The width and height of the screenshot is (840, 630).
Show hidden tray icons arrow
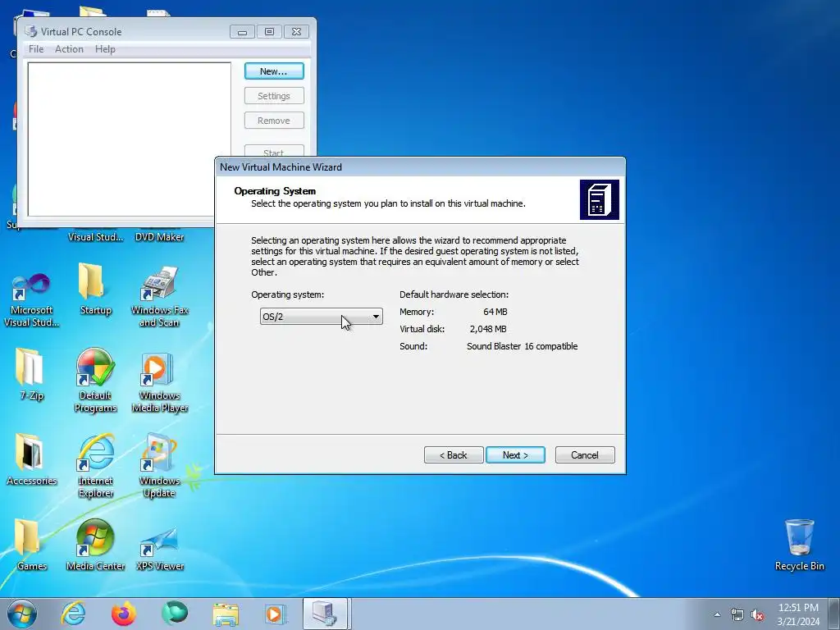(x=717, y=614)
